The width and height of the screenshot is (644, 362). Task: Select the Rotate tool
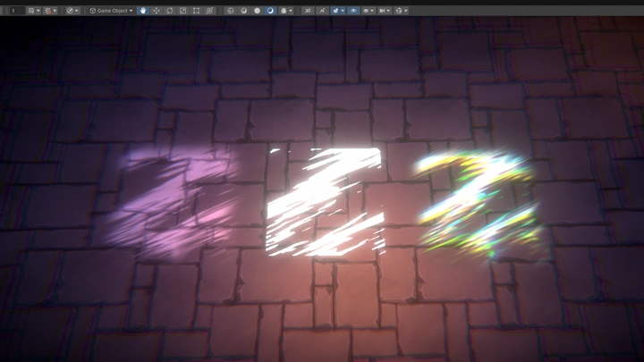pos(170,11)
